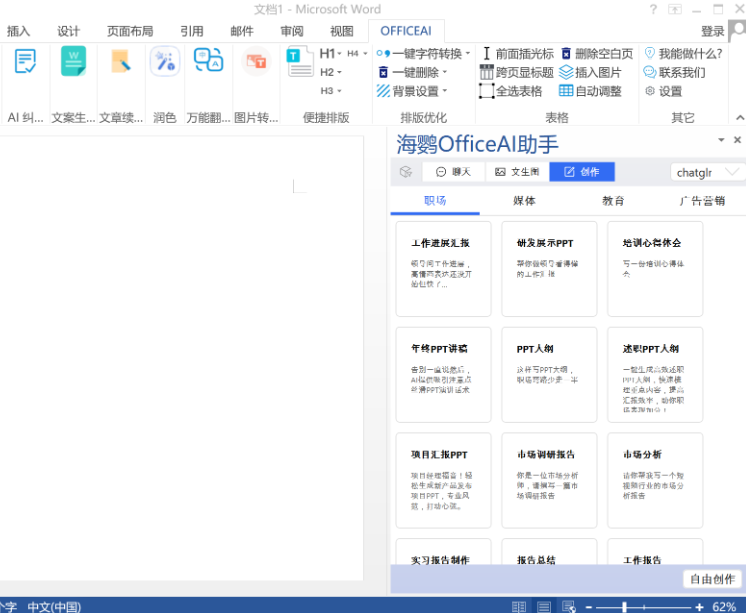Click 中文(中国) language in status bar
Image resolution: width=746 pixels, height=613 pixels.
pyautogui.click(x=54, y=607)
